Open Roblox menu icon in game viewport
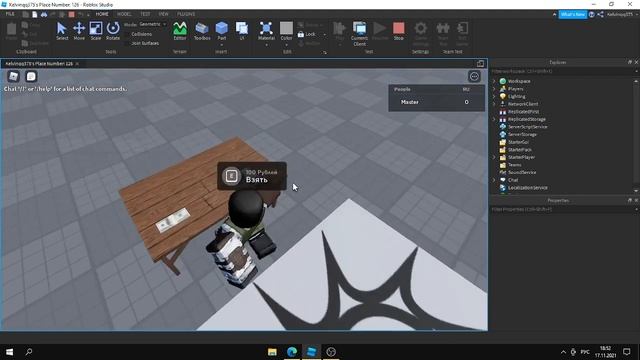The image size is (640, 360). (13, 76)
